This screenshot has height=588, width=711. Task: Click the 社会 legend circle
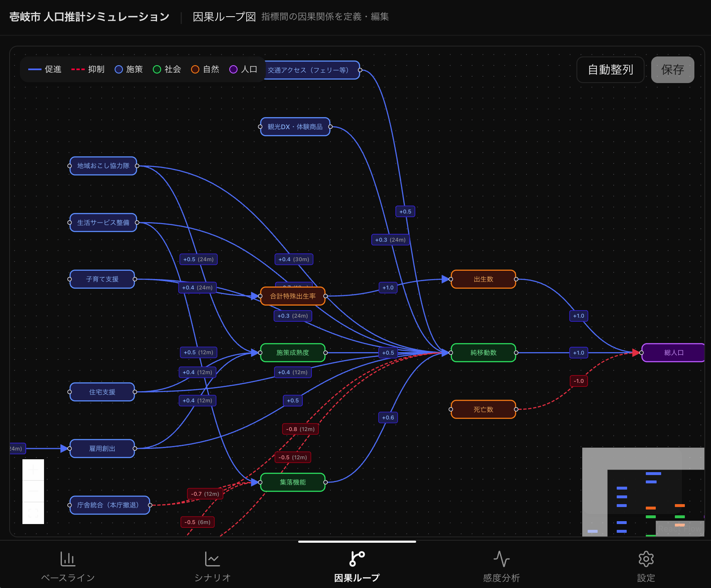[157, 69]
